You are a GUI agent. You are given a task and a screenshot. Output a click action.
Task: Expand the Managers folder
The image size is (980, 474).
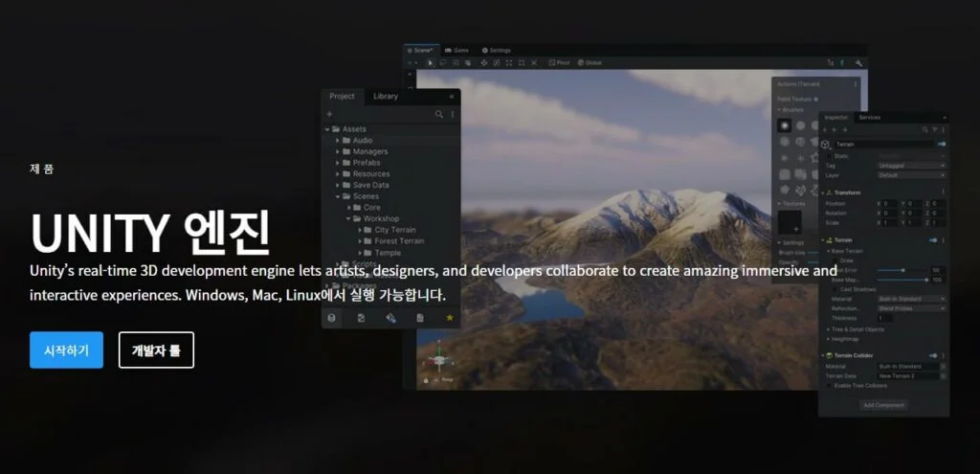338,152
